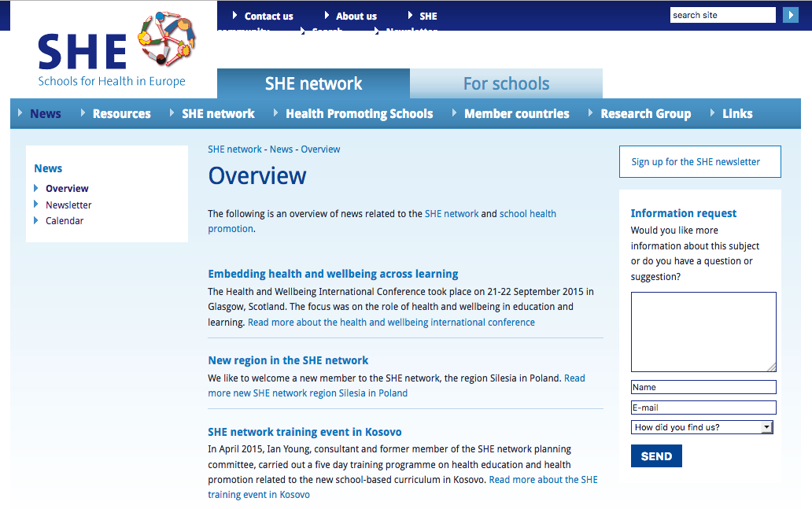Switch to the SHE network tab

(x=313, y=83)
